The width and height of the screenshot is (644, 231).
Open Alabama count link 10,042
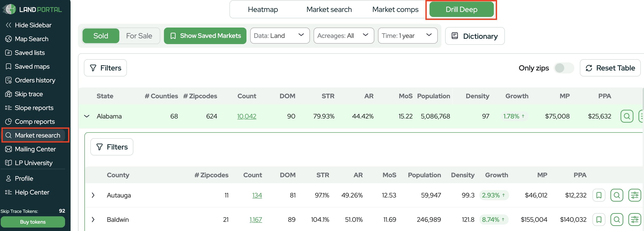[x=246, y=116]
